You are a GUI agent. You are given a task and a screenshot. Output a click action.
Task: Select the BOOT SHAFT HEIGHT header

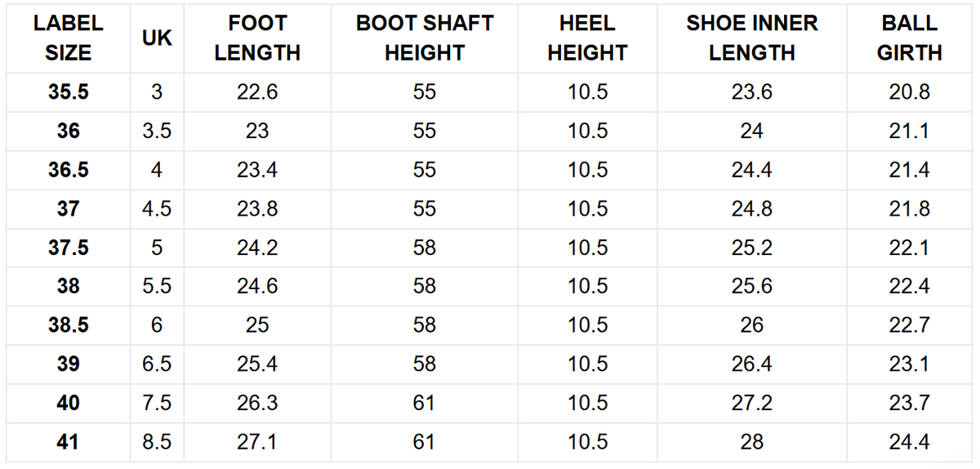(425, 38)
